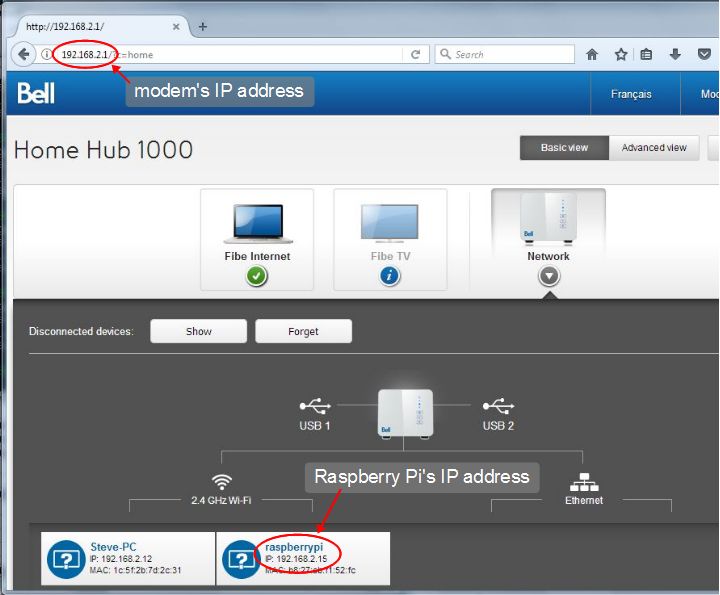Forget disconnected devices
720x595 pixels.
coord(303,331)
